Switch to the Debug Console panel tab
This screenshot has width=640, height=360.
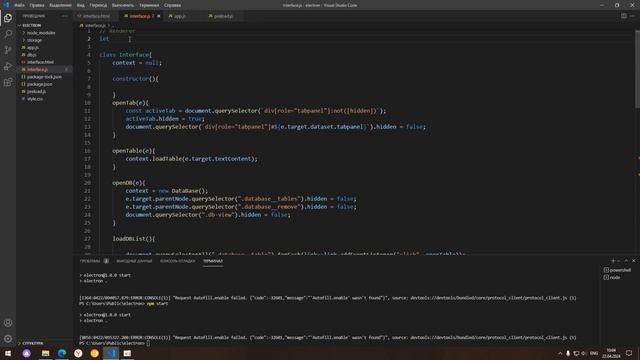(x=178, y=261)
